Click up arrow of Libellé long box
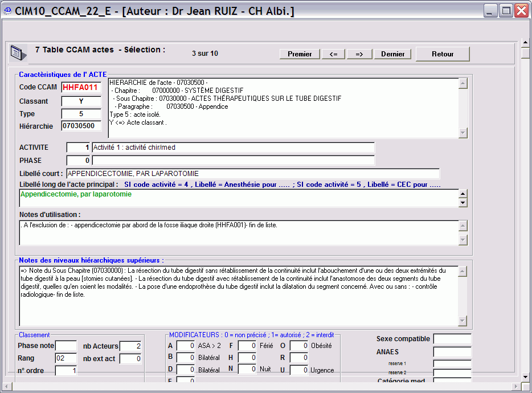 pyautogui.click(x=463, y=194)
